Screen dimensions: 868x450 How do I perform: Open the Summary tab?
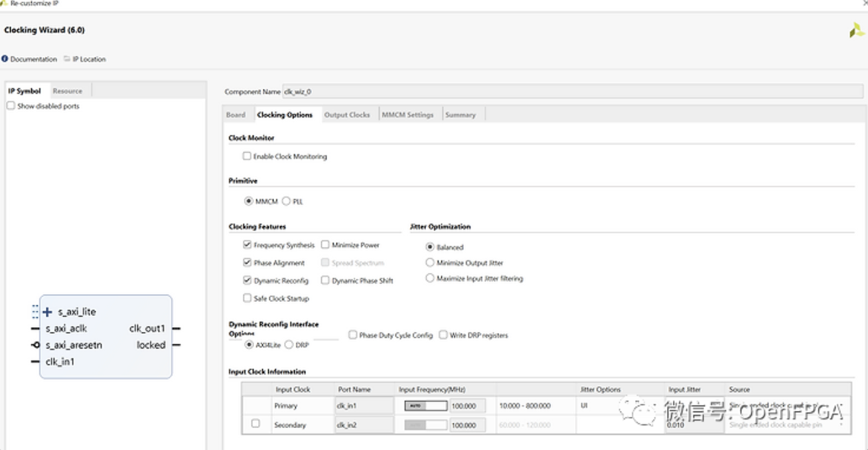pyautogui.click(x=461, y=115)
